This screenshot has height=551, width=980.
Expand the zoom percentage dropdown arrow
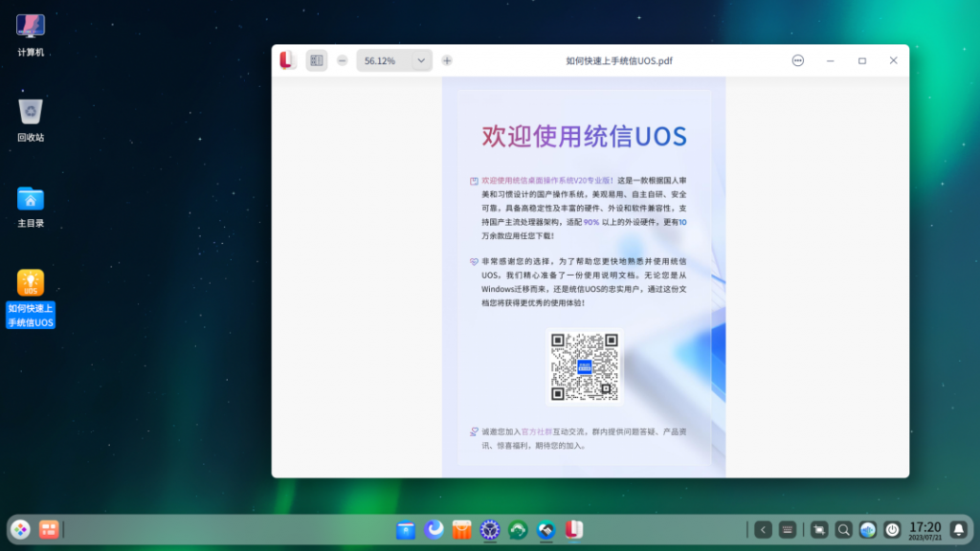(421, 60)
